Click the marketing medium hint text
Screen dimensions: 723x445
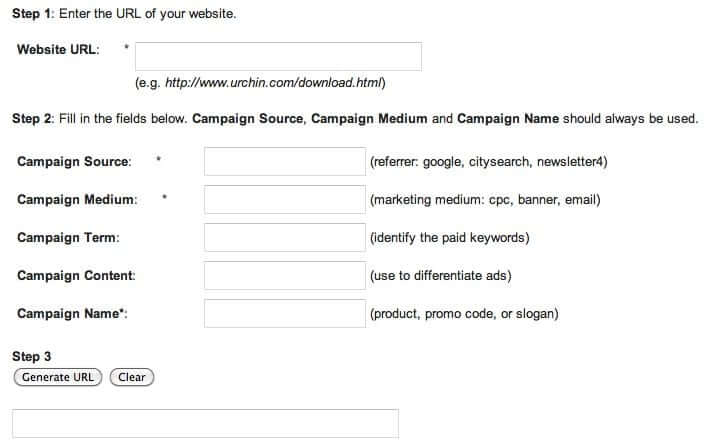coord(484,200)
